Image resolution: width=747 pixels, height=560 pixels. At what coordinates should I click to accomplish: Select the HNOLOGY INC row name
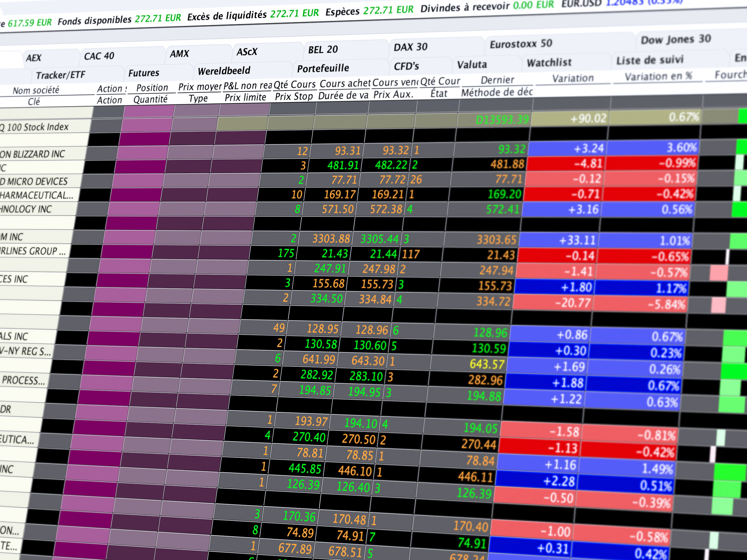[x=26, y=209]
